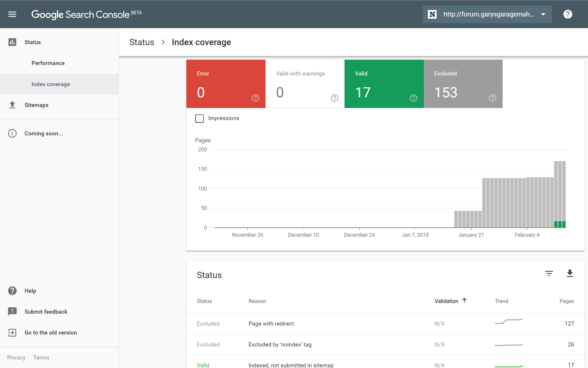Image resolution: width=588 pixels, height=368 pixels.
Task: Open the property selector dropdown
Action: point(487,14)
